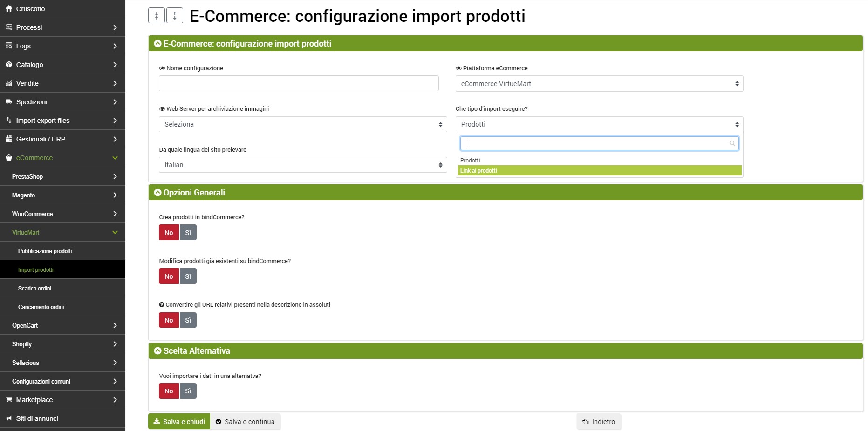Open the Piattaforma eCommerce dropdown

tap(599, 84)
